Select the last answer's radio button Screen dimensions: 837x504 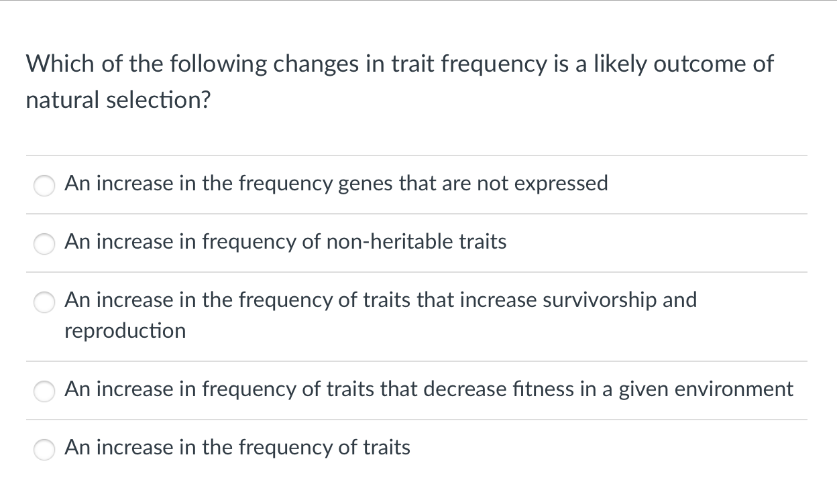[x=44, y=450]
